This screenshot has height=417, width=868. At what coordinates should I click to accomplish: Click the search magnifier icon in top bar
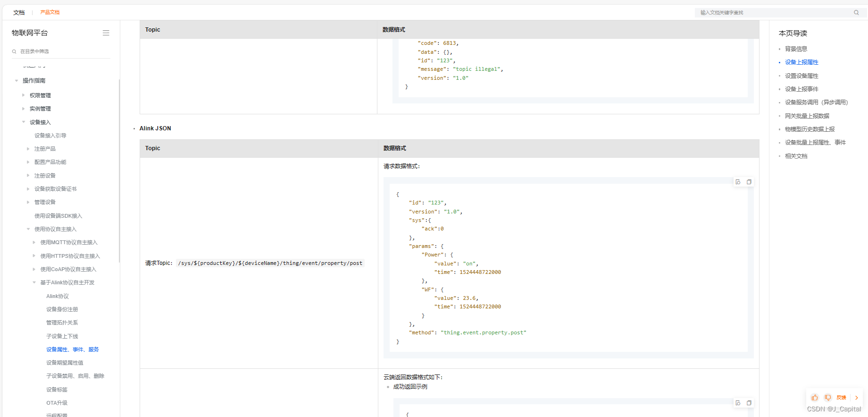pos(856,13)
